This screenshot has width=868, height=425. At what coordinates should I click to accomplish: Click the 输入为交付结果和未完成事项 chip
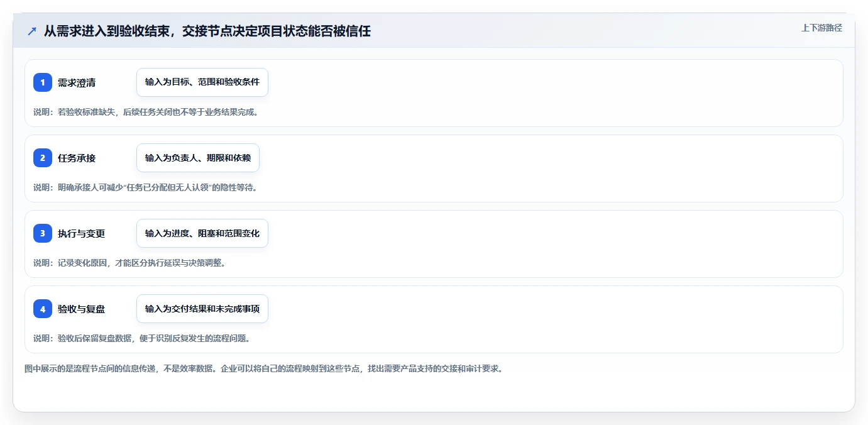[x=202, y=309]
